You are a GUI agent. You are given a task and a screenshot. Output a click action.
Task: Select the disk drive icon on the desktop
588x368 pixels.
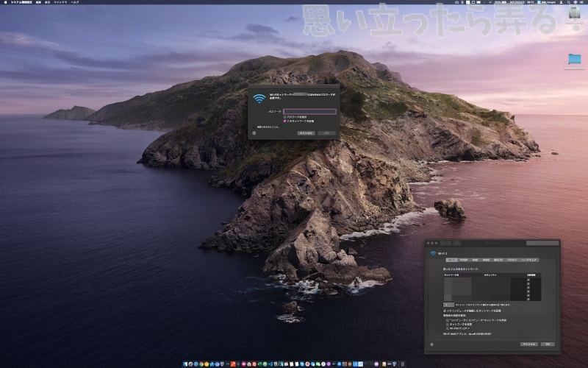pyautogui.click(x=574, y=13)
